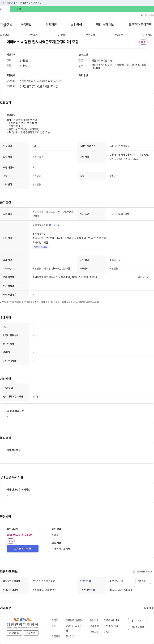Click the 워크넷 접수 방법 value
Screen dimensions: 154x644
click(55, 535)
